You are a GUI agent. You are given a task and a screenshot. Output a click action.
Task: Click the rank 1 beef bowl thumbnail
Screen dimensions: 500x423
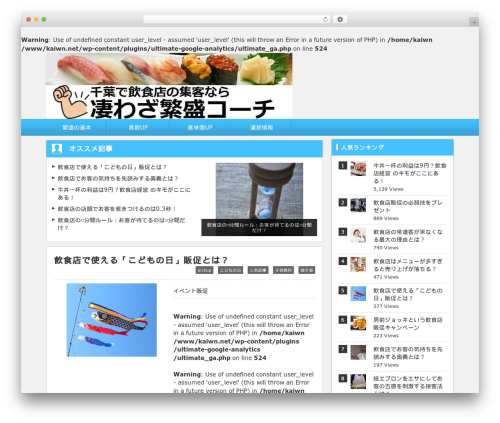(x=358, y=168)
